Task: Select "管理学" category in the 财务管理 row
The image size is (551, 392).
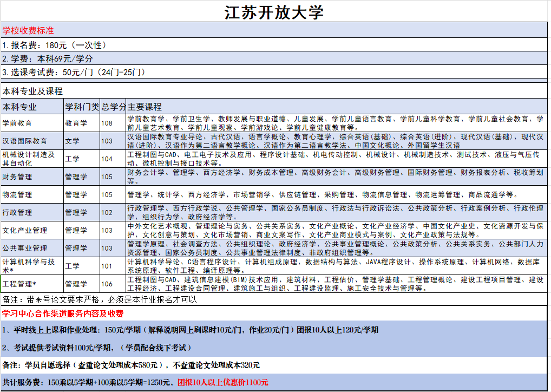Action: pos(82,177)
